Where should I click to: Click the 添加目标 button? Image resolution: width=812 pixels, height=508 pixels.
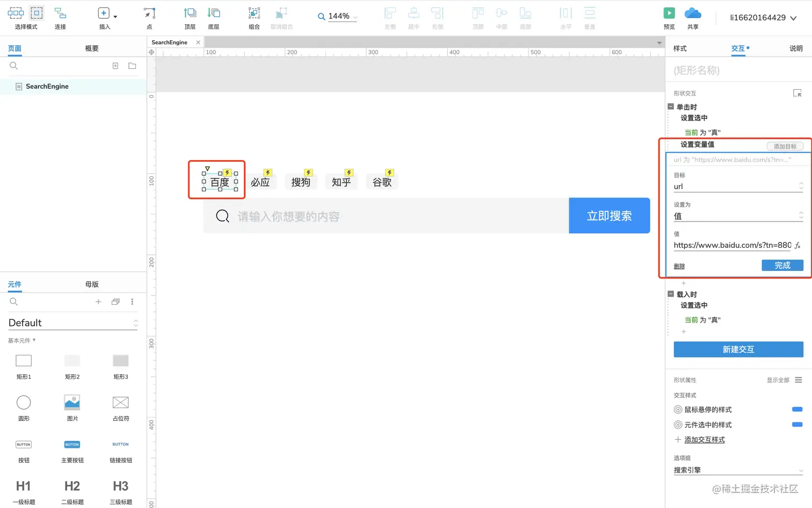(x=785, y=146)
